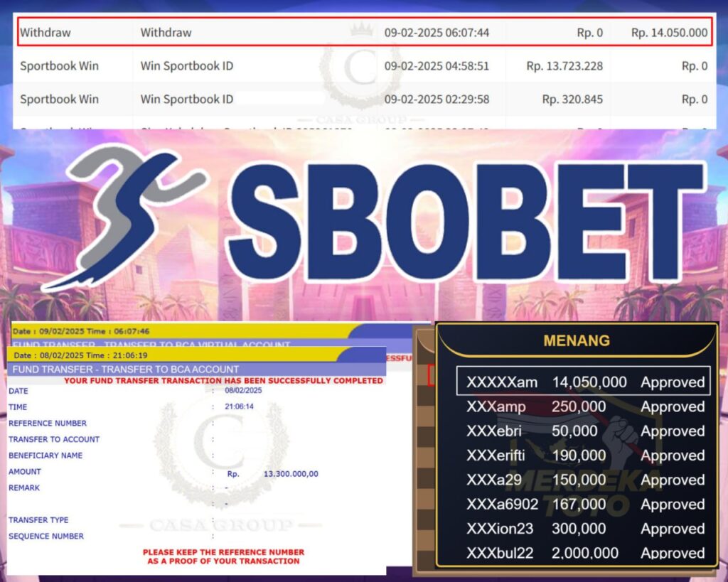The width and height of the screenshot is (728, 582).
Task: Click Approved status for XXXamp
Action: [x=672, y=406]
